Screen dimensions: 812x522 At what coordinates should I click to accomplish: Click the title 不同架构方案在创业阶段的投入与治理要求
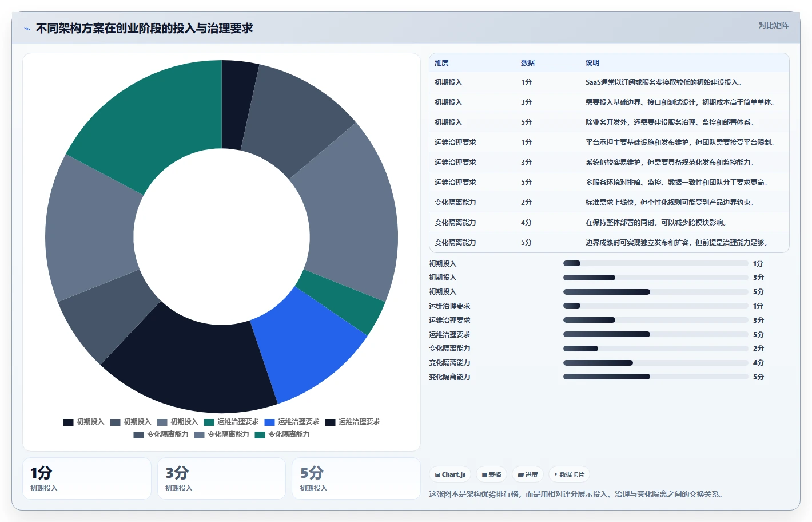144,29
